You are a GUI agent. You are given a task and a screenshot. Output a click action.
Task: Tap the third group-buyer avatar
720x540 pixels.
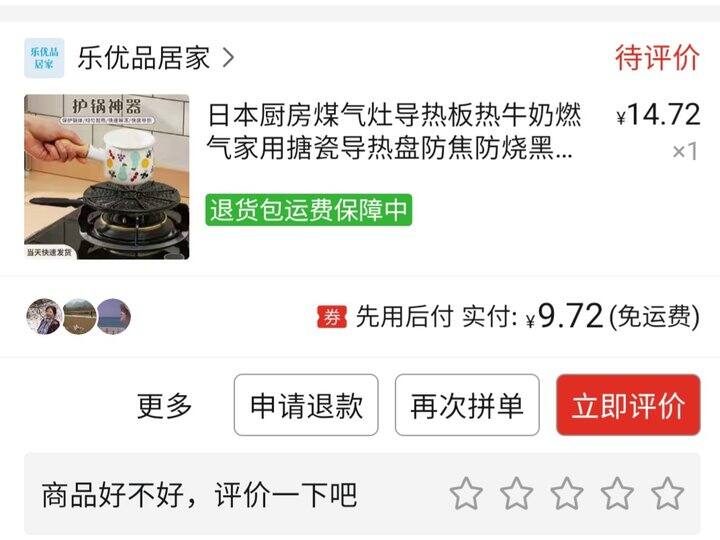coord(114,316)
